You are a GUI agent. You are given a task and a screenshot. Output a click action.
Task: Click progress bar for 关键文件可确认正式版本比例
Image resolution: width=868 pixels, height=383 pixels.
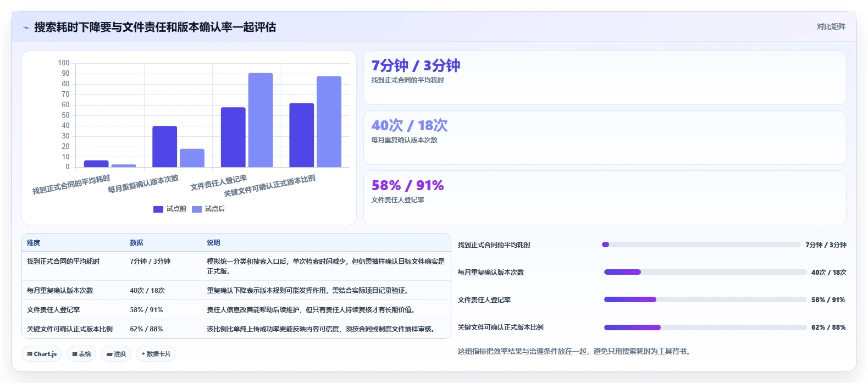point(705,328)
